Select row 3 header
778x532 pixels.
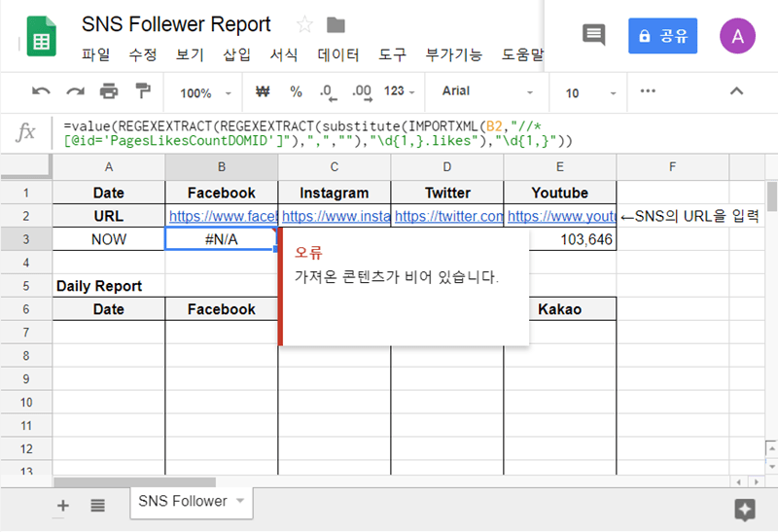coord(26,239)
